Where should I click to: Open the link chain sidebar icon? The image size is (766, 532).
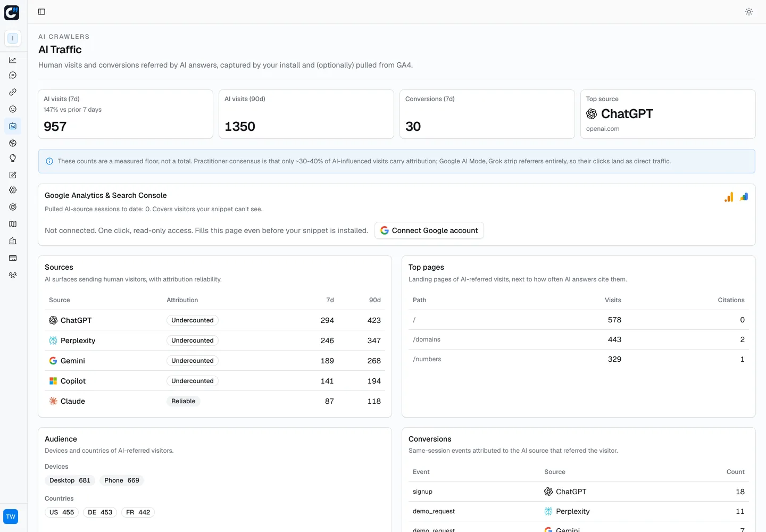tap(13, 92)
